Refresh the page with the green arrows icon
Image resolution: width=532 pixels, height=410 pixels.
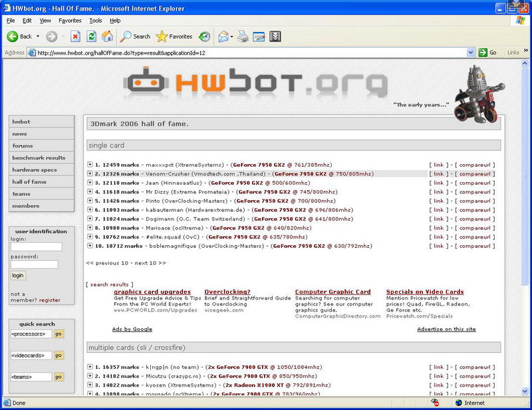91,37
